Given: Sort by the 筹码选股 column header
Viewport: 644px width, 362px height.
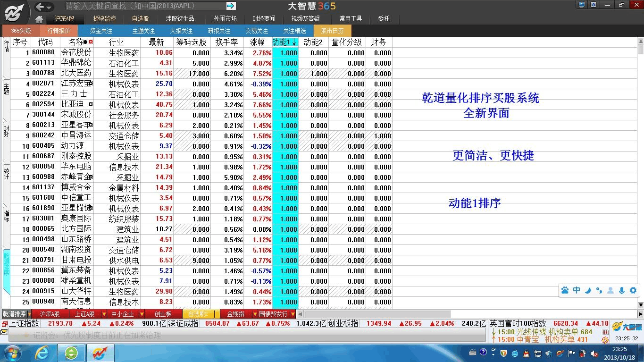Looking at the screenshot, I should click(192, 42).
